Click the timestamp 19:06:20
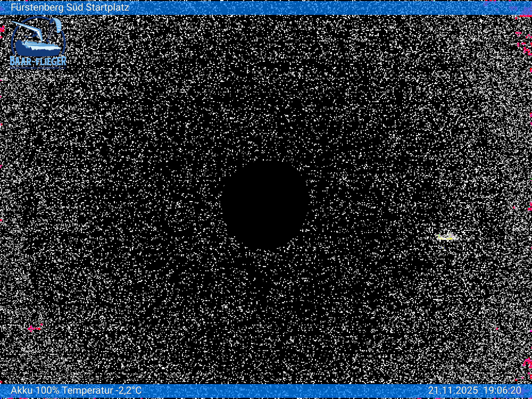The image size is (532, 399). tap(502, 390)
